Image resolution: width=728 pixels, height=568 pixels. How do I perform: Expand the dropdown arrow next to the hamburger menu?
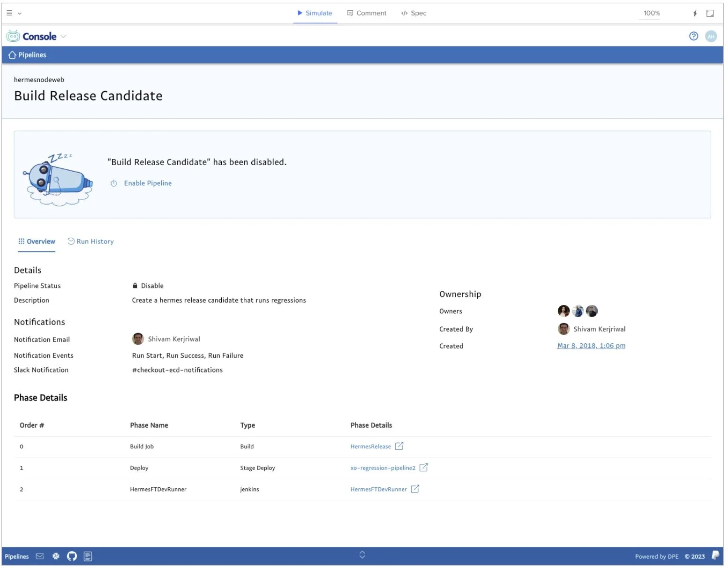tap(20, 14)
